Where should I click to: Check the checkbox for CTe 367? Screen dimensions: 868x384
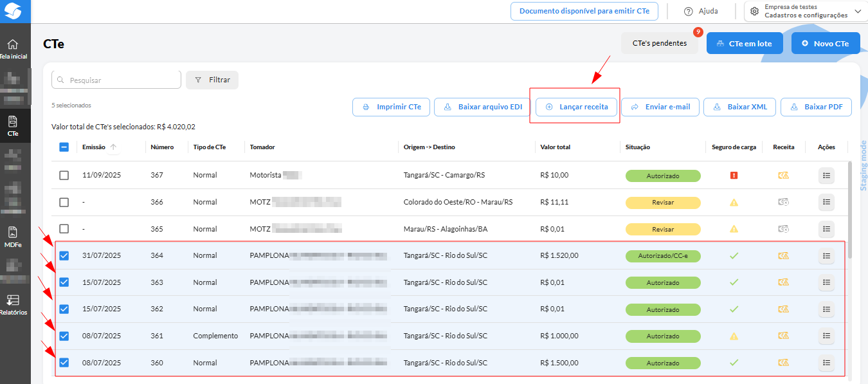(64, 175)
